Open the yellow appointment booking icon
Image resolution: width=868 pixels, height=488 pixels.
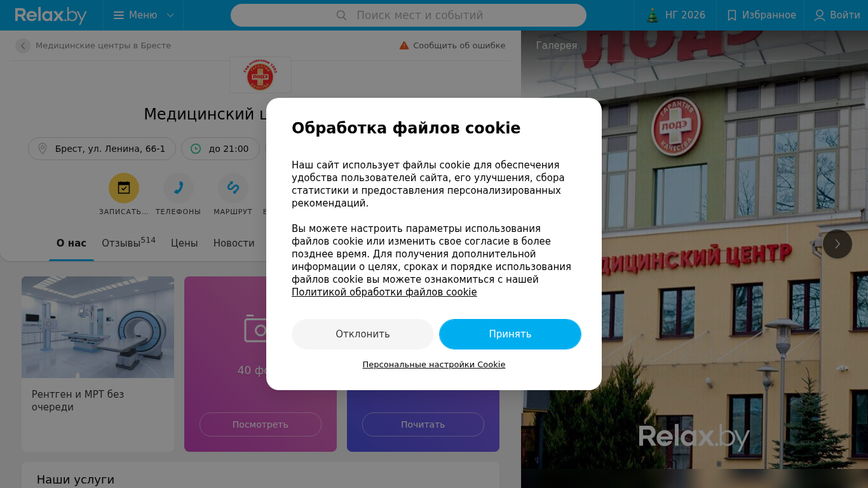124,188
